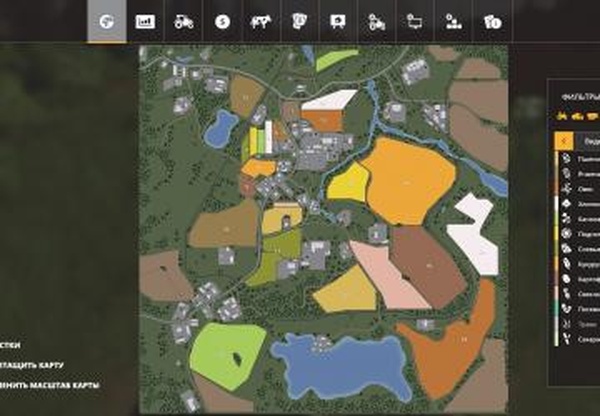Open the gear-and-tractor game settings tab
600x416 pixels.
[x=377, y=22]
